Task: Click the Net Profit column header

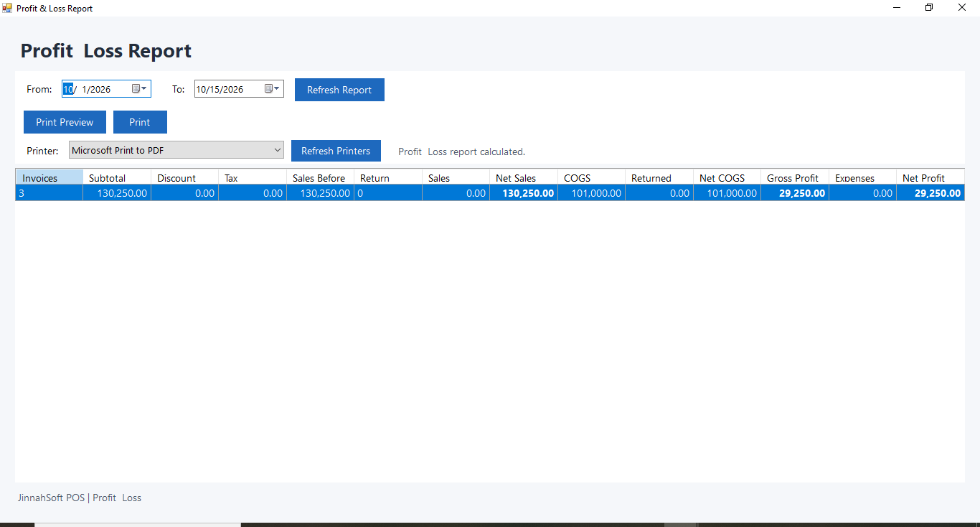Action: pyautogui.click(x=930, y=177)
